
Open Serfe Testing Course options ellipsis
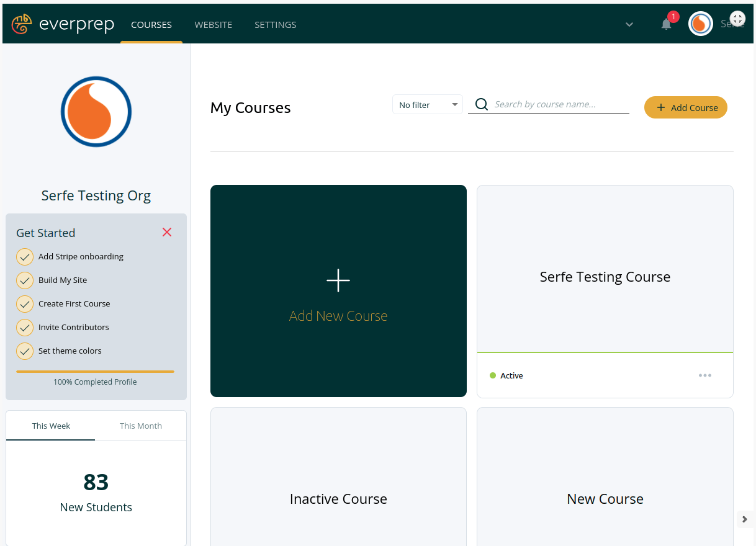pyautogui.click(x=704, y=375)
